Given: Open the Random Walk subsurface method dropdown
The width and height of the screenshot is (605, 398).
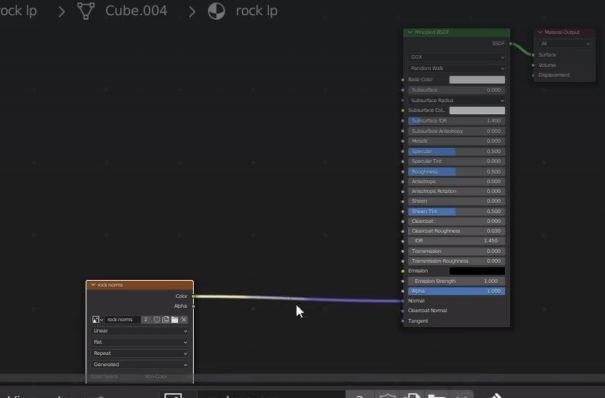Looking at the screenshot, I should 456,68.
